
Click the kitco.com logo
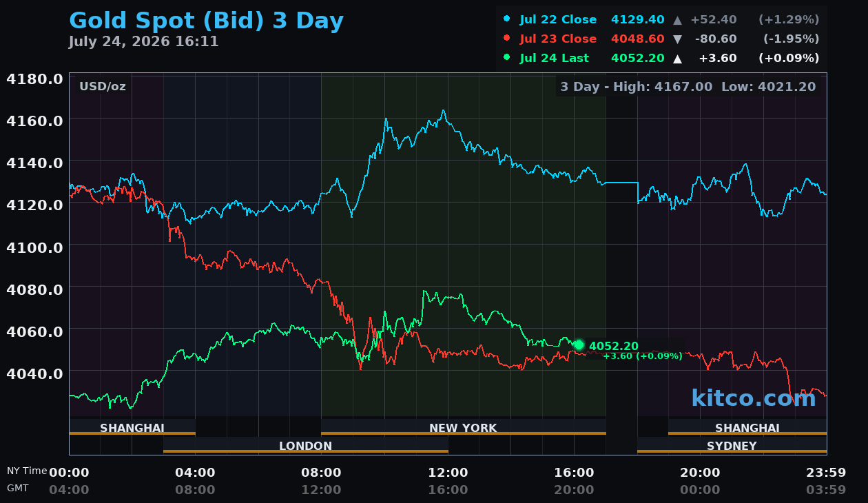[754, 398]
